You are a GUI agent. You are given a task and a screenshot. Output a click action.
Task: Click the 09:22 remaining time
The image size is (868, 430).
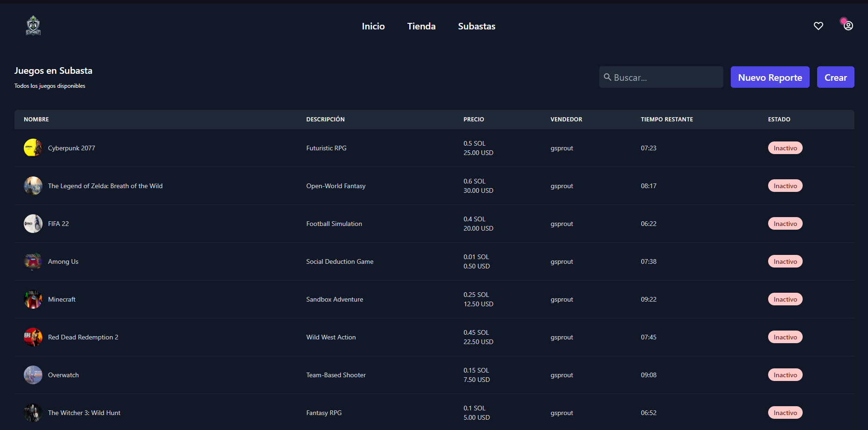[649, 299]
